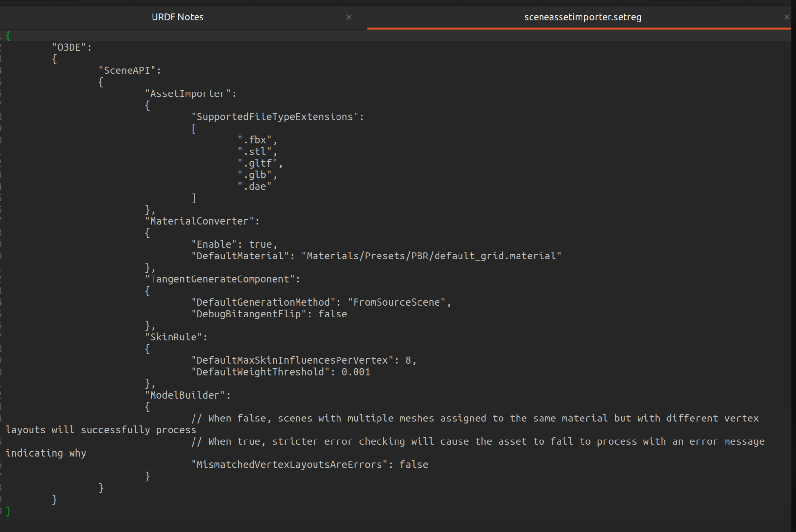Place cursor on the "O3DE" key
The image size is (796, 532).
tap(71, 47)
